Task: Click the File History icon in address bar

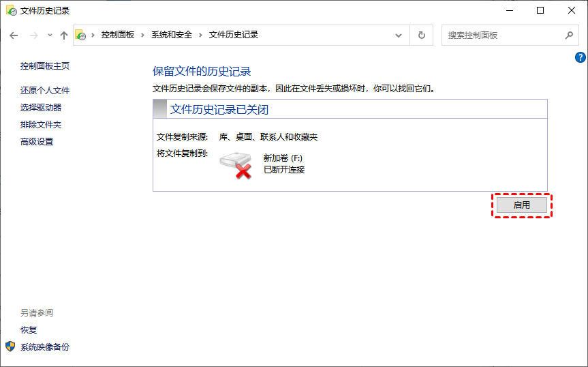Action: [80, 35]
